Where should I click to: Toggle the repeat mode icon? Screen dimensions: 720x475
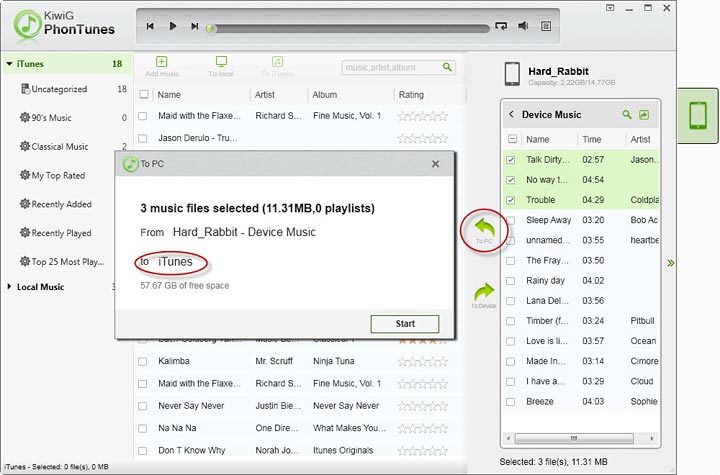(501, 26)
